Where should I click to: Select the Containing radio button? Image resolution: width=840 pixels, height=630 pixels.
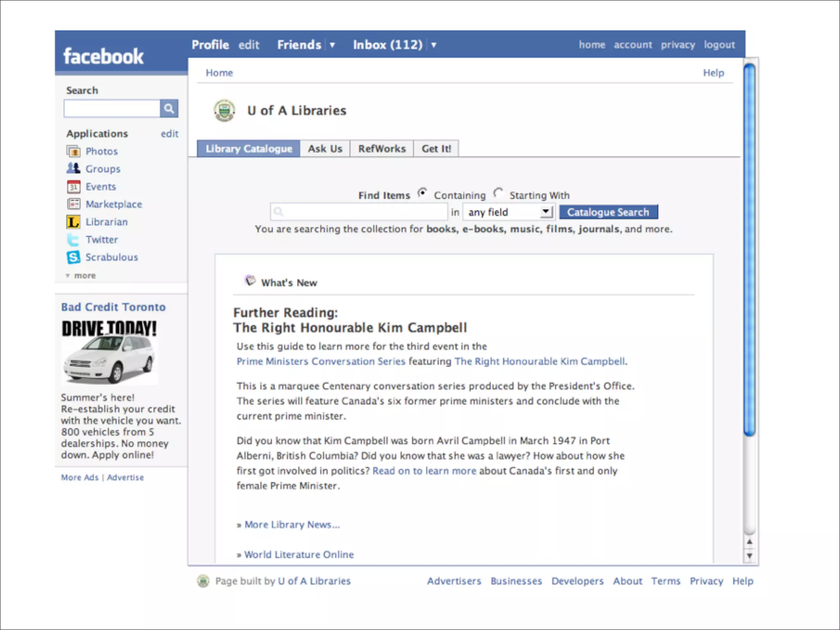point(422,192)
